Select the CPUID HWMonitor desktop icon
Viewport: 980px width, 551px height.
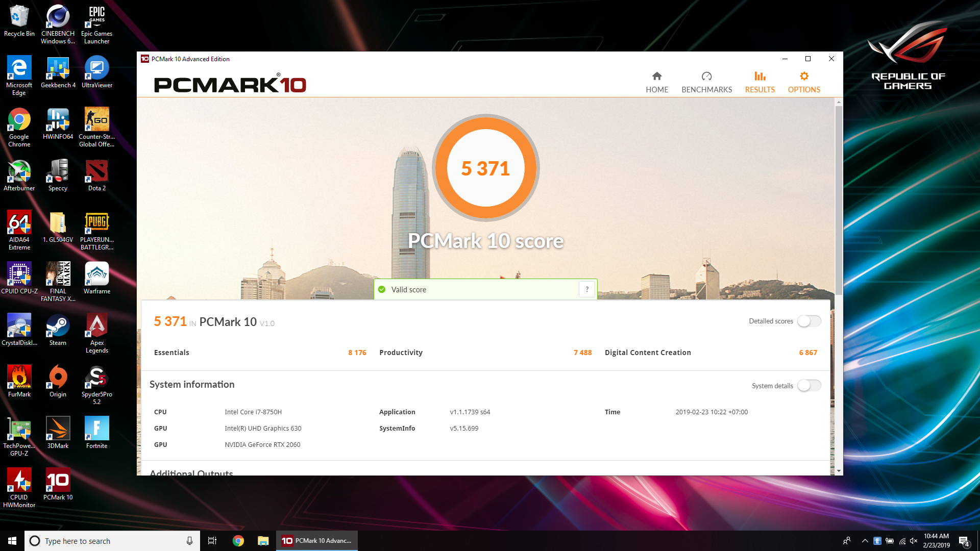coord(19,488)
